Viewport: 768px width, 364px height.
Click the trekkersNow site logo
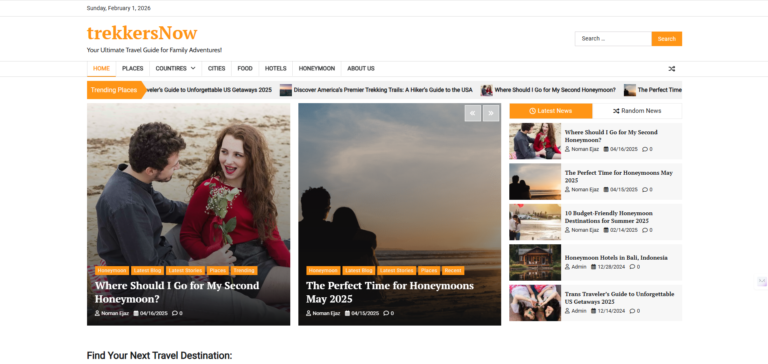pos(142,33)
